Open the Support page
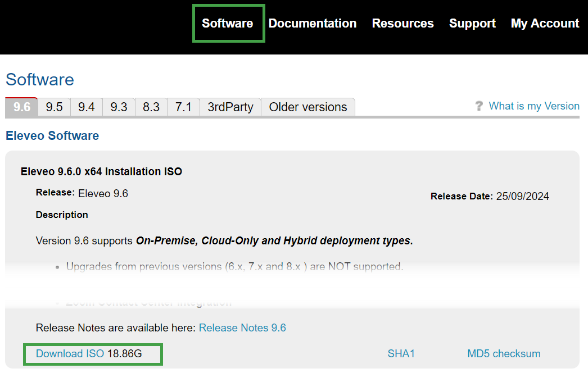This screenshot has width=588, height=373. pyautogui.click(x=472, y=24)
